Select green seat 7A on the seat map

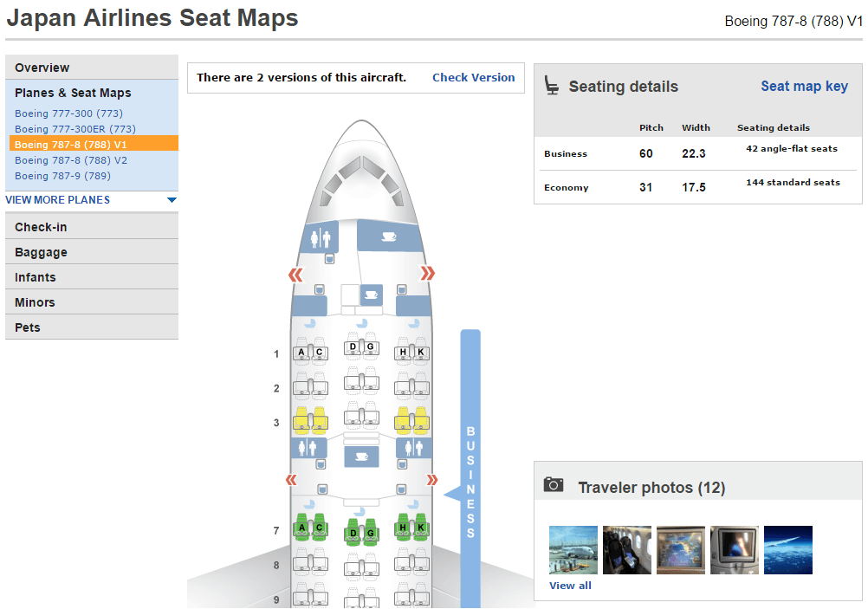pos(301,528)
